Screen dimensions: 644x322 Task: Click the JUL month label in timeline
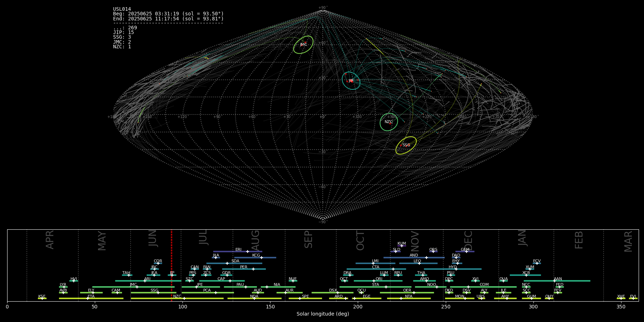(x=203, y=237)
